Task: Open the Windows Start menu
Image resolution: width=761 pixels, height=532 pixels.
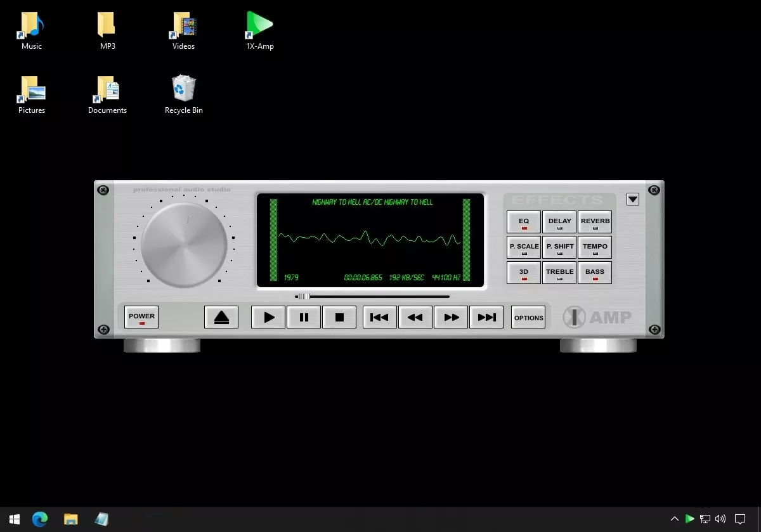Action: pyautogui.click(x=14, y=519)
